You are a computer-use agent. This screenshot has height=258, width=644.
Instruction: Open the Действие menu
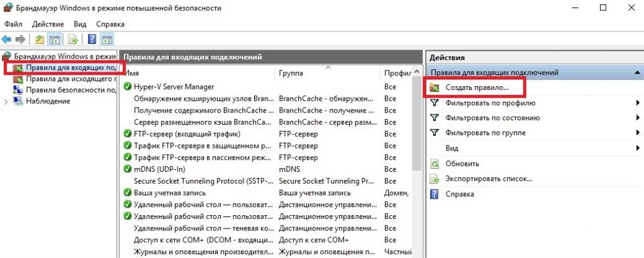coord(48,25)
